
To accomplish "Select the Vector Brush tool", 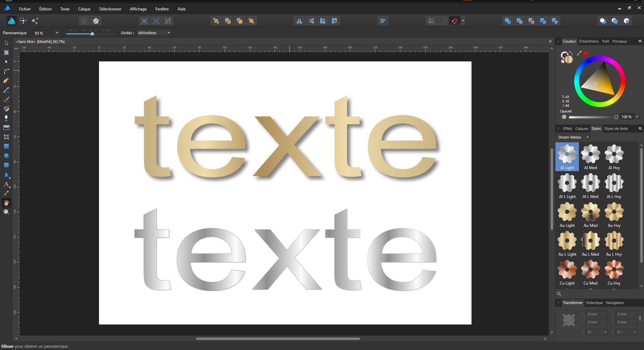I will pyautogui.click(x=6, y=99).
